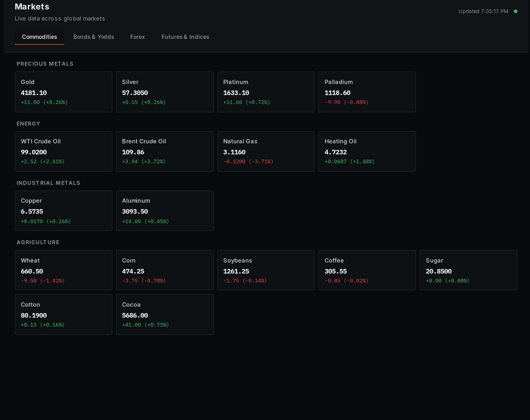Select the Natural Gas card
The height and width of the screenshot is (420, 530).
pyautogui.click(x=266, y=151)
